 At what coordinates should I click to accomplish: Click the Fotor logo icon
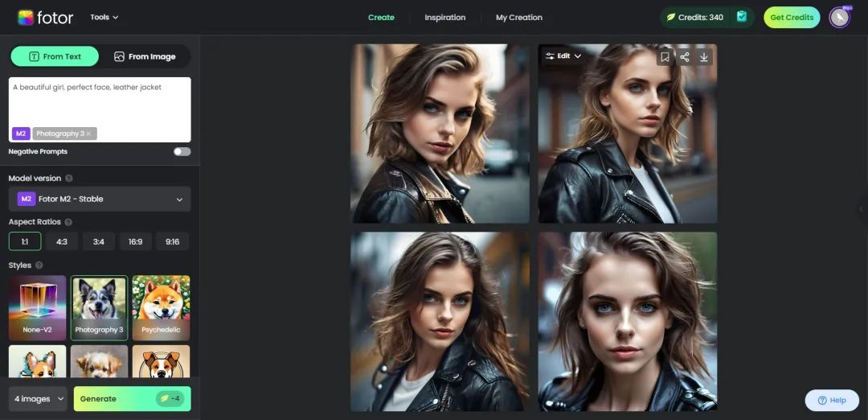(x=26, y=18)
